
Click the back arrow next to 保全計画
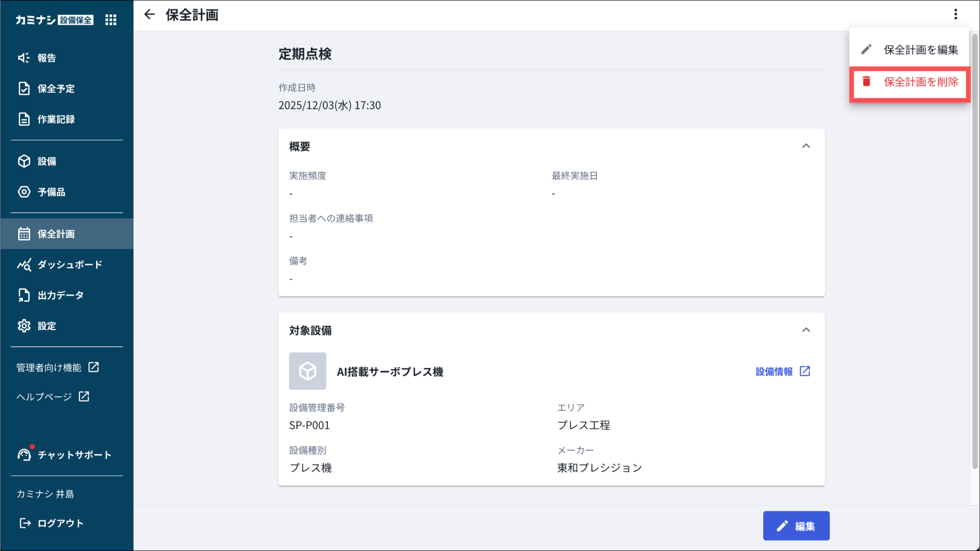[150, 14]
